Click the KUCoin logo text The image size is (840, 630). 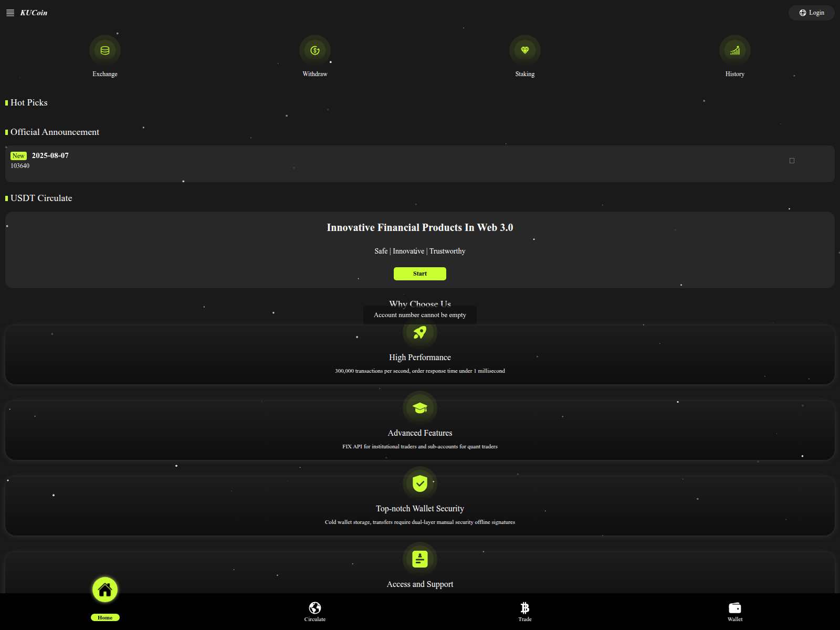[34, 13]
